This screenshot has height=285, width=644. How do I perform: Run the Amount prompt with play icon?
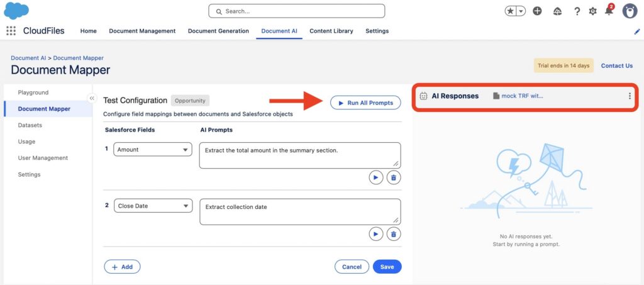click(x=376, y=177)
